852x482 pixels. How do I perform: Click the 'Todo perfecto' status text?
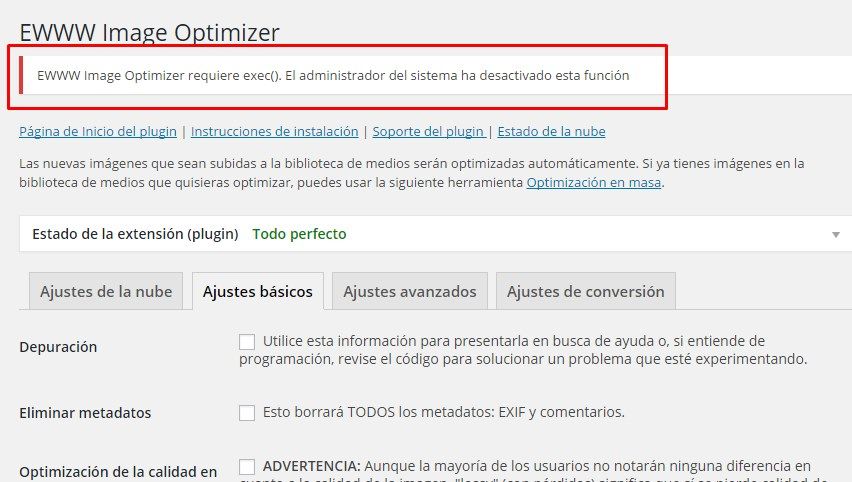[299, 234]
